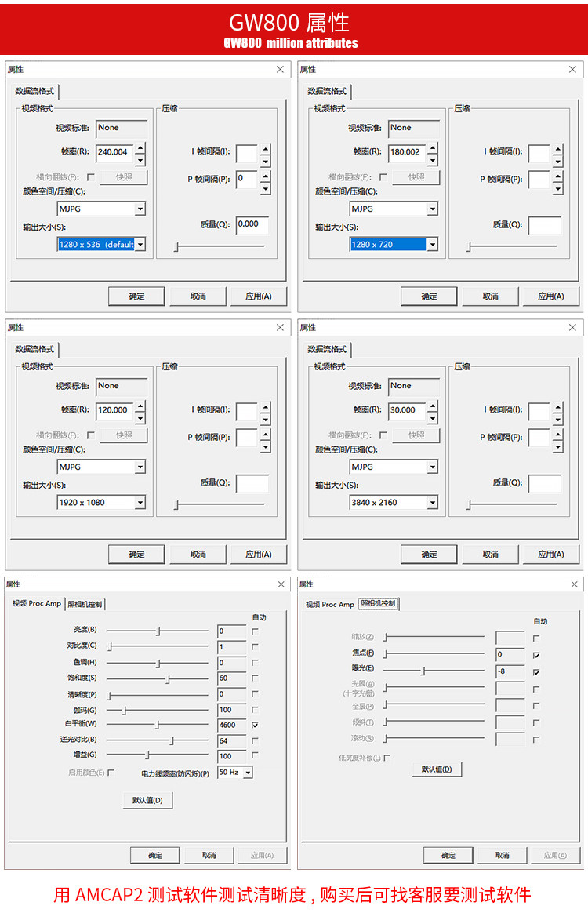Click the 白平衡(W) slider handle
588x913 pixels.
pos(157,725)
